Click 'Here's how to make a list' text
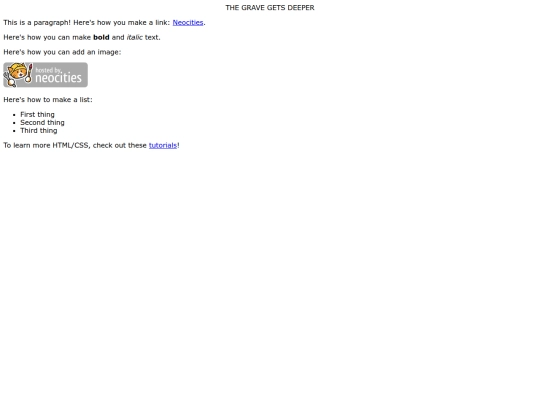Viewport: 540px width, 405px height. pos(48,100)
